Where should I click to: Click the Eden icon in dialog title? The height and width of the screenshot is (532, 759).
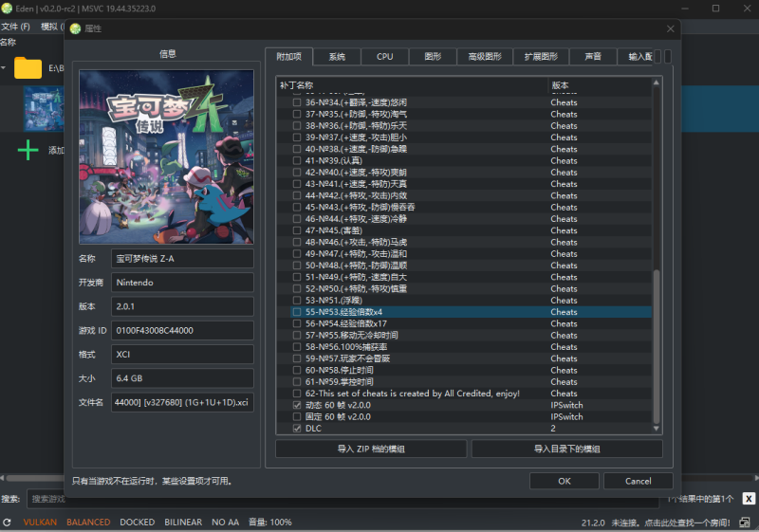(x=75, y=29)
